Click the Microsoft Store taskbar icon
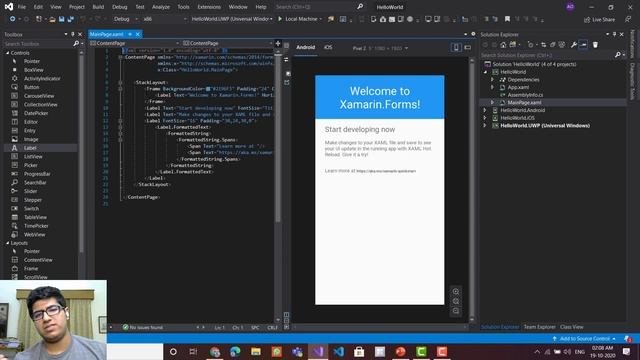This screenshot has height=360, width=640. [x=359, y=351]
